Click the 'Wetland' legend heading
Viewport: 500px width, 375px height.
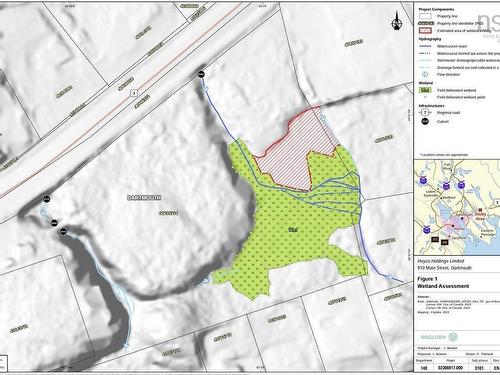click(426, 83)
